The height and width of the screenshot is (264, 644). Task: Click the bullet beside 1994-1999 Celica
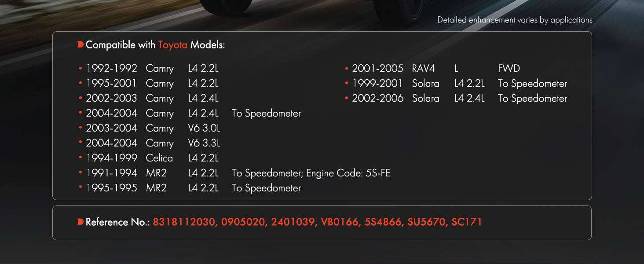click(x=80, y=158)
